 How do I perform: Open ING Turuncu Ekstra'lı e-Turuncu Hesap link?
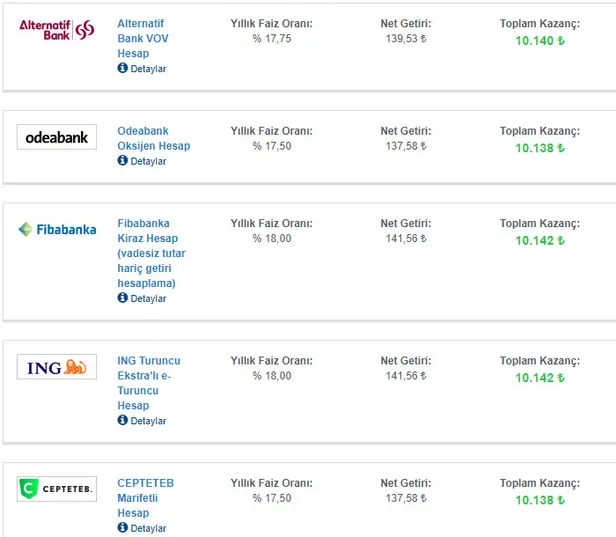[x=148, y=383]
